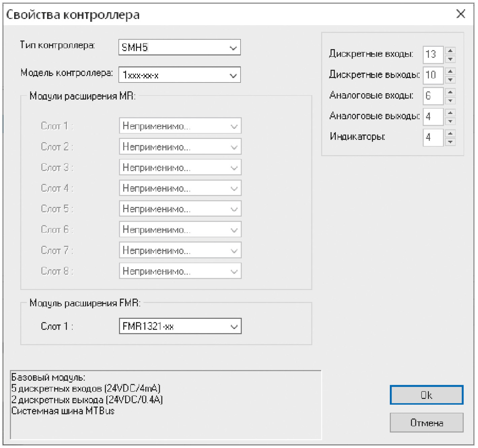This screenshot has width=478, height=448.
Task: Increase Дискретные входы value with up arrow
Action: [450, 51]
